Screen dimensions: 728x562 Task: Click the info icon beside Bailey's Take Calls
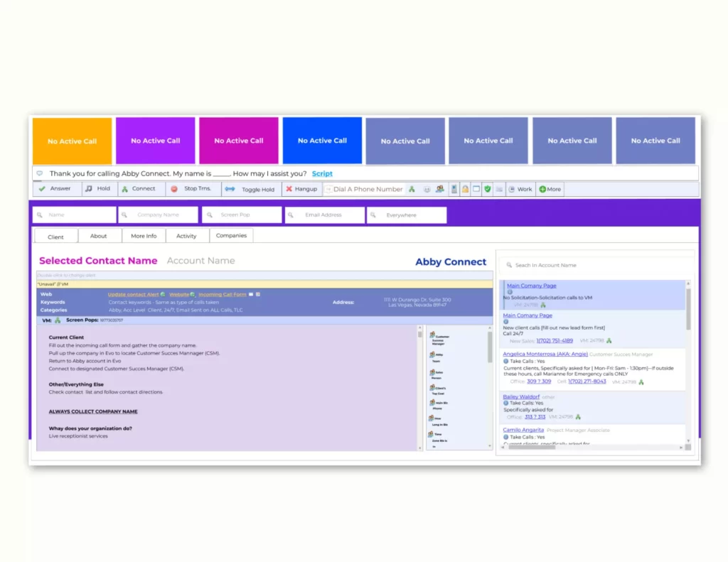coord(506,404)
